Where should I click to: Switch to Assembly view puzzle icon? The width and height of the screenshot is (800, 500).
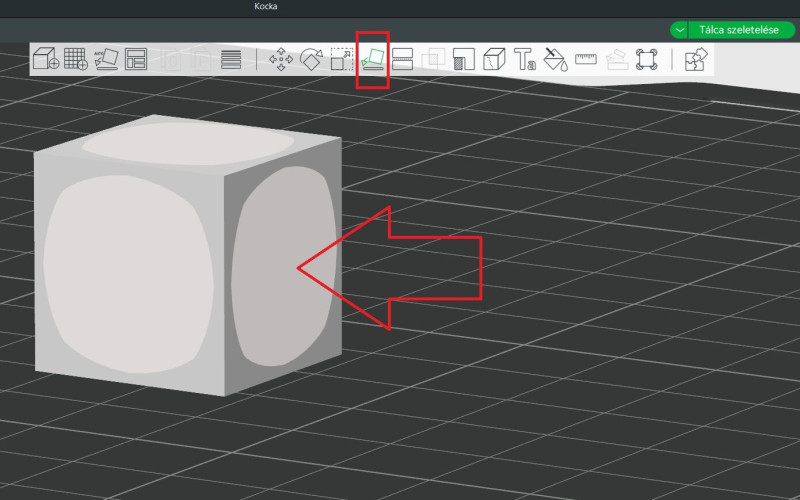(696, 59)
